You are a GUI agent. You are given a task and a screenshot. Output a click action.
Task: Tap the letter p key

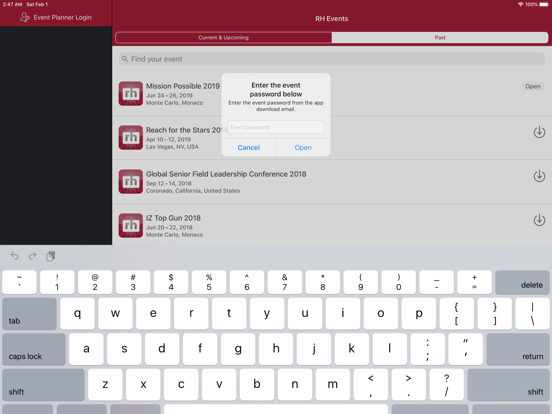tap(419, 314)
